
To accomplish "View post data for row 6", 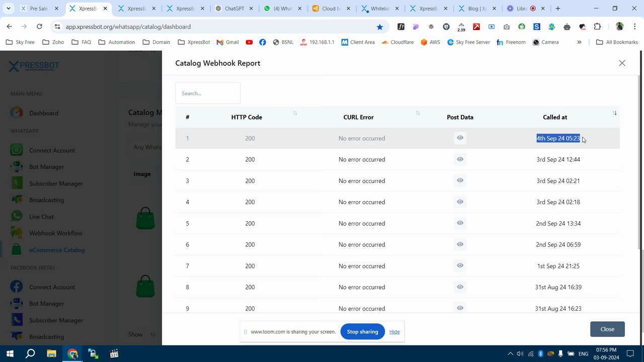I will pos(460,244).
